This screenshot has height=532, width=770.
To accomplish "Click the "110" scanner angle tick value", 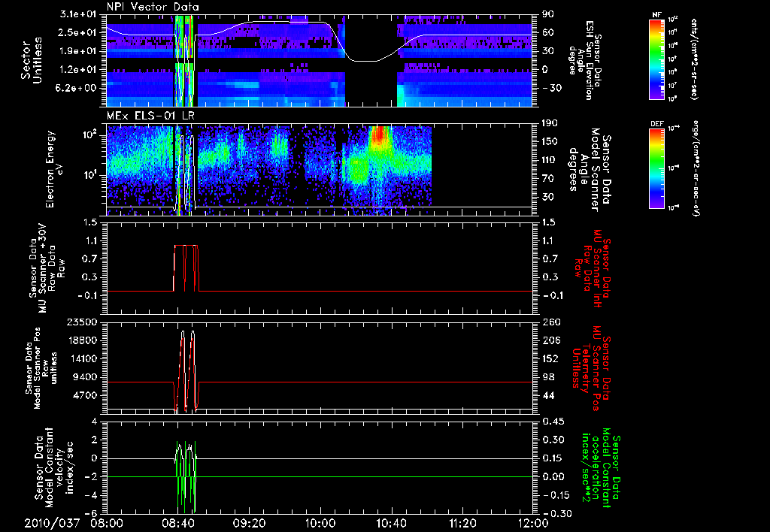I will [x=550, y=160].
